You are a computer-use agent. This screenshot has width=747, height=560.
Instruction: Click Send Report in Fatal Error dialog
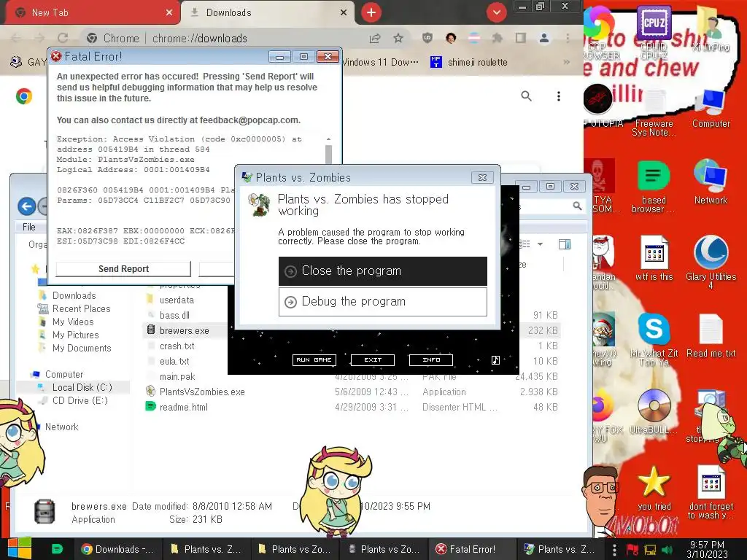pyautogui.click(x=123, y=268)
